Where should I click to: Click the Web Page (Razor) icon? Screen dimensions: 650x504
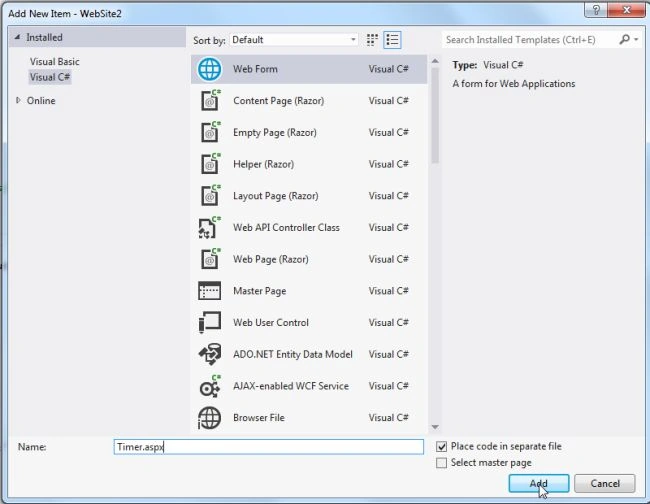pos(210,259)
